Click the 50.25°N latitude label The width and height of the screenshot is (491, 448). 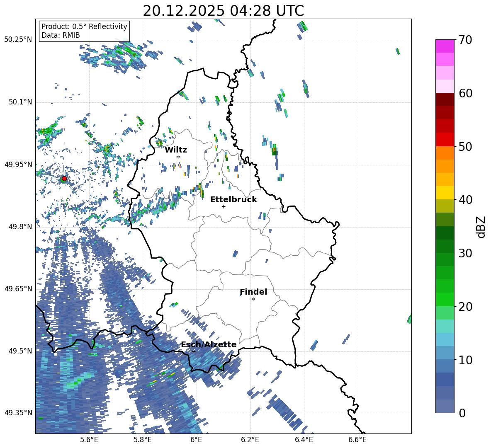click(x=18, y=40)
